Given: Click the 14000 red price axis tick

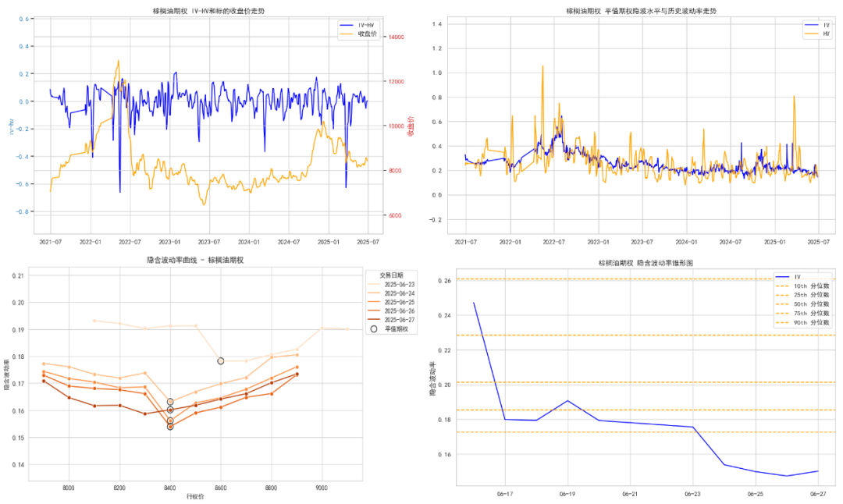Looking at the screenshot, I should 397,37.
